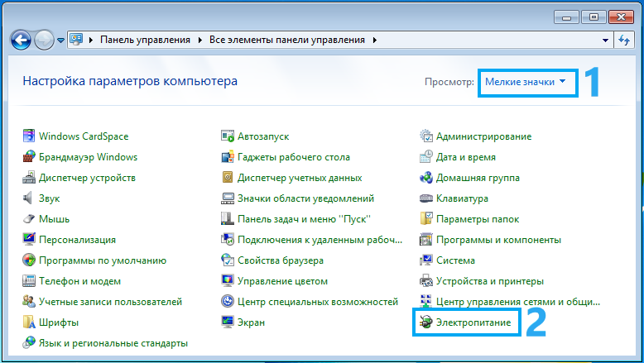Screen dimensions: 644x363
Task: Click Все элементы панели управления breadcrumb
Action: [x=287, y=40]
